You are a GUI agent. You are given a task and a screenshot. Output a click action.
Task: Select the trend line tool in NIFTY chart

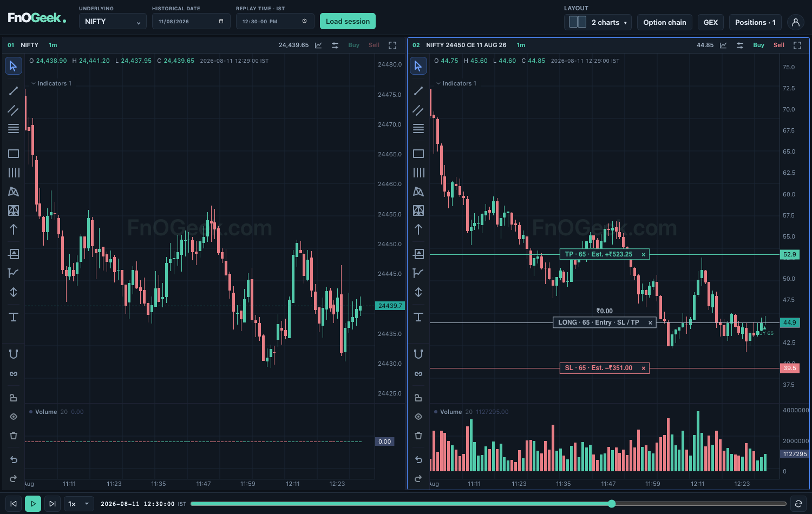[x=14, y=91]
